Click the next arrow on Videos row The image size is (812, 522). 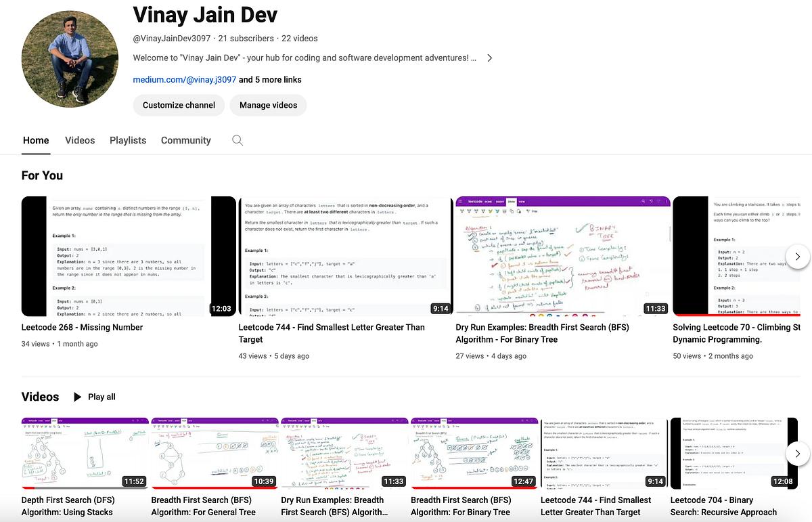tap(798, 454)
